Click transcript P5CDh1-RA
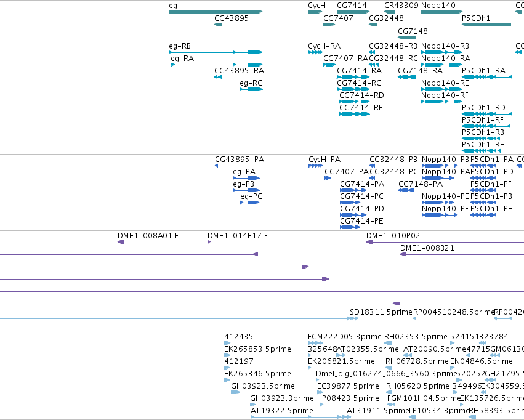 [487, 77]
